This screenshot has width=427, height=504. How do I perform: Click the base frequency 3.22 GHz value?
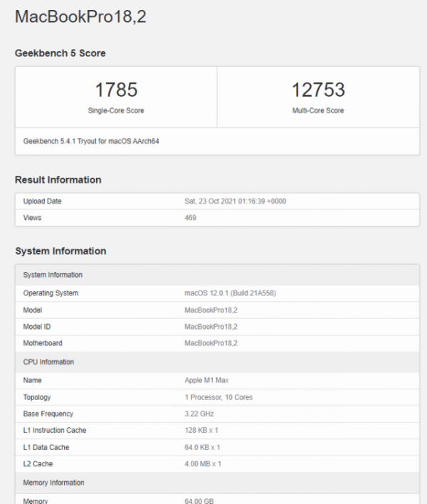point(200,414)
